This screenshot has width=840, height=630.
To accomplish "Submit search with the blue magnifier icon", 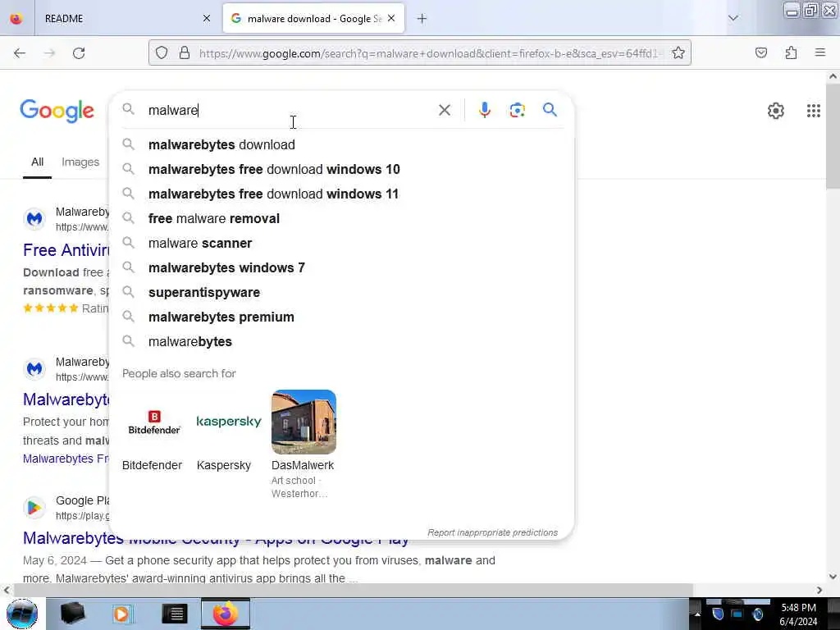I will tap(550, 110).
